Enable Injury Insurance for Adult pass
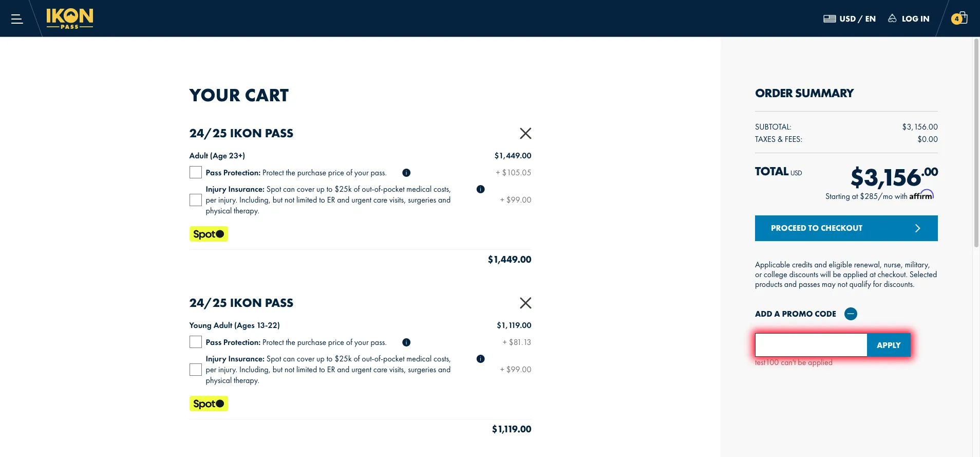 (x=196, y=200)
